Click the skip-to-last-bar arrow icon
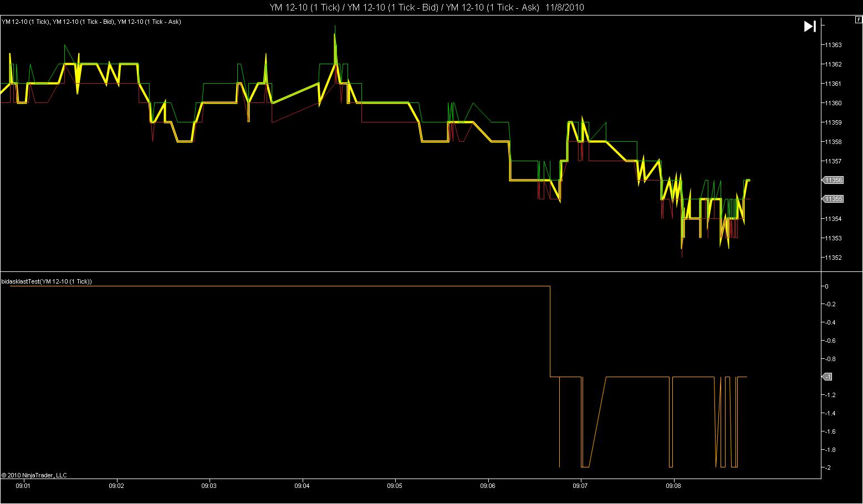 point(810,26)
